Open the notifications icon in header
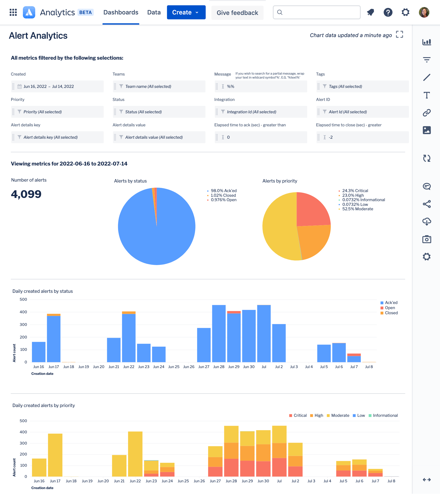 (370, 12)
